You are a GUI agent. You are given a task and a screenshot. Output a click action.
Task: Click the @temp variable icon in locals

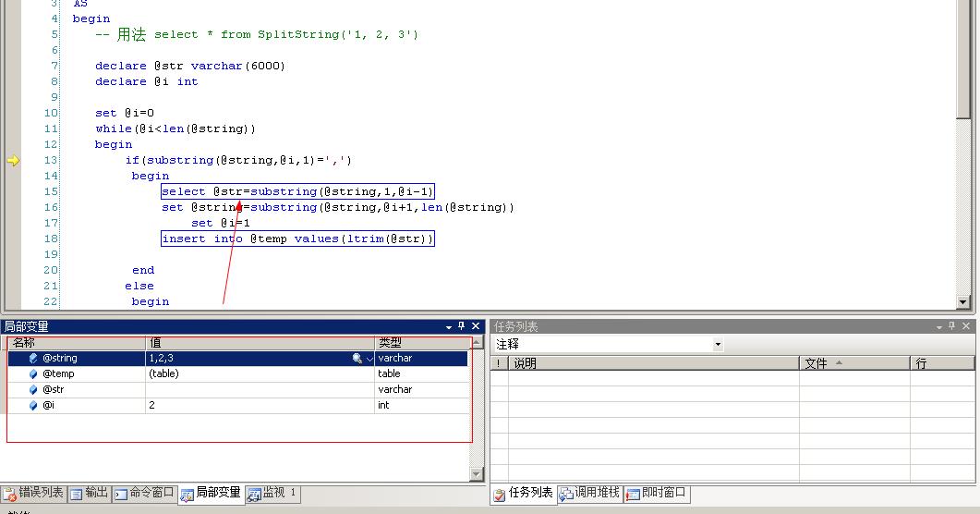pos(33,373)
